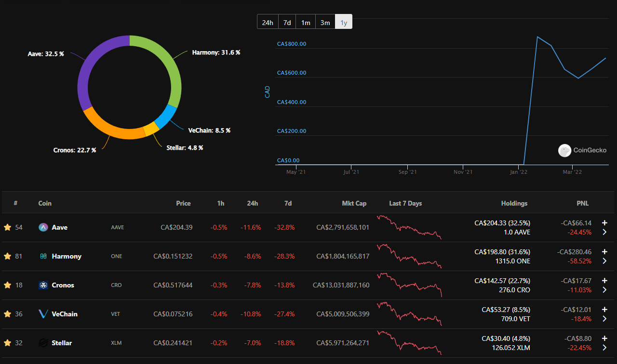This screenshot has width=617, height=364.
Task: Click Aave 7-day sparkline chart
Action: coord(409,227)
